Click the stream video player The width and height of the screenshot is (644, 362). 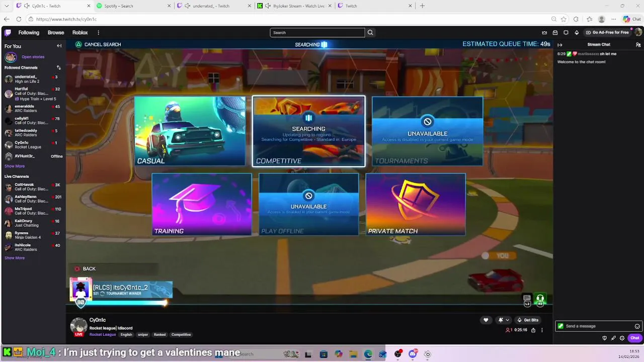pyautogui.click(x=309, y=176)
